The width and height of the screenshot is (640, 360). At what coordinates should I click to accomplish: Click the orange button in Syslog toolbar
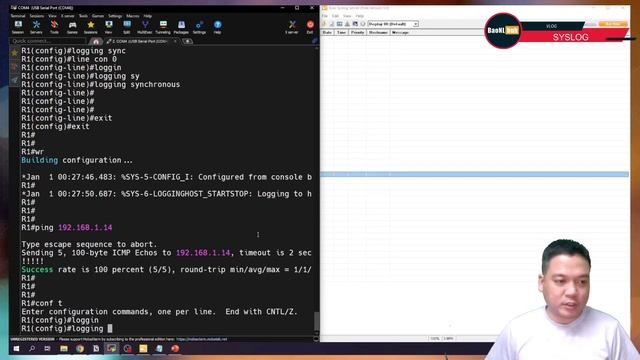[613, 24]
